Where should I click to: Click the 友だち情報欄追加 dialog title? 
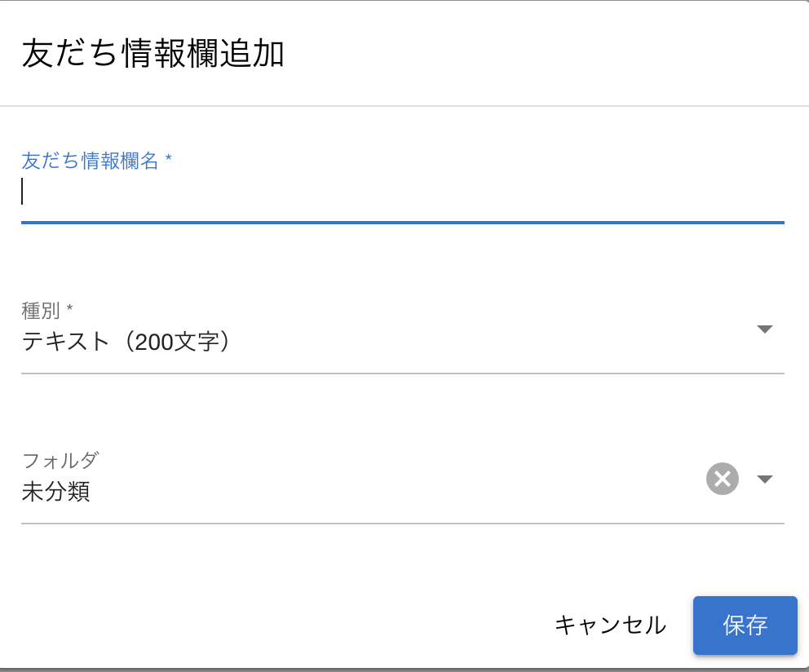click(153, 54)
